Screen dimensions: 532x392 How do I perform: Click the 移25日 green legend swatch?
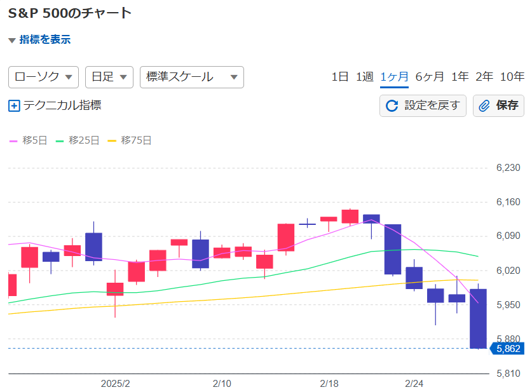[x=60, y=141]
